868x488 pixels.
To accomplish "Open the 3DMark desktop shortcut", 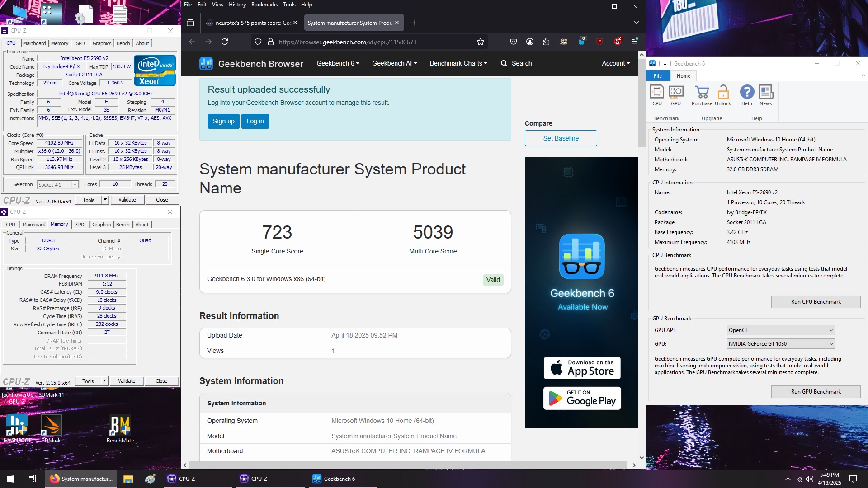I will [x=51, y=429].
